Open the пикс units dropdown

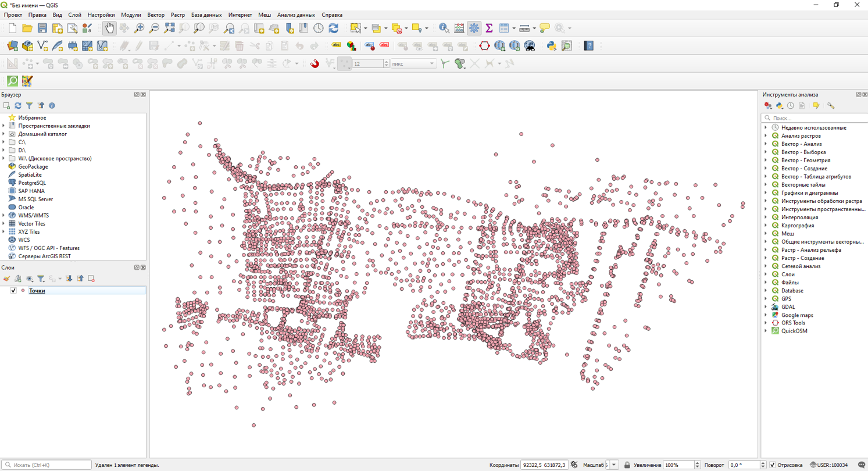point(432,63)
